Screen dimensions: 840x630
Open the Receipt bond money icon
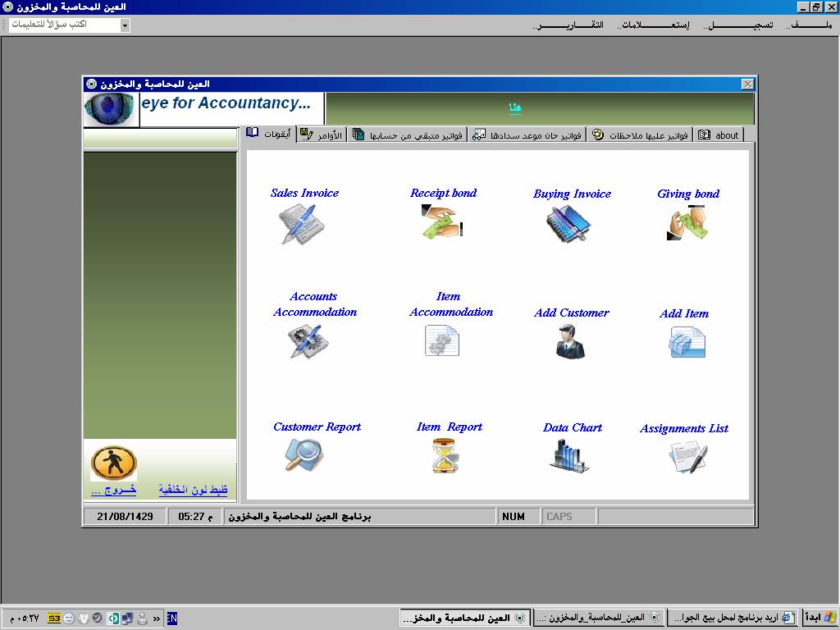pos(441,221)
